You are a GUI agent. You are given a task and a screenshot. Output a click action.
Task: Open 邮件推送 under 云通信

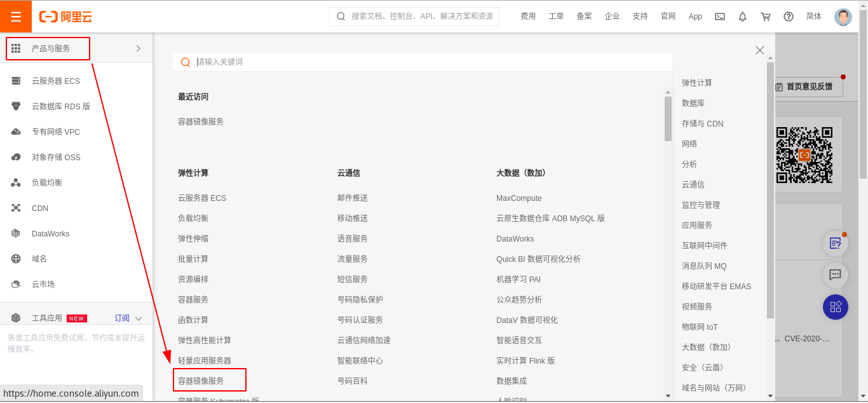tap(353, 198)
